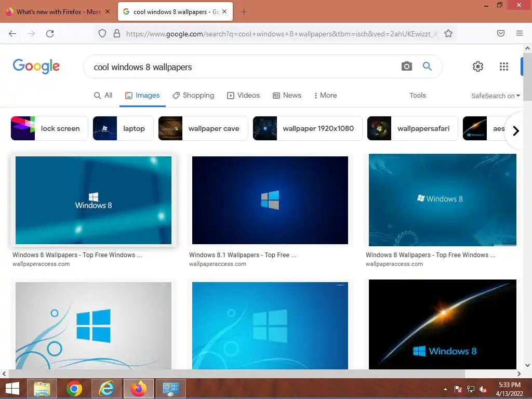The width and height of the screenshot is (532, 399).
Task: Show more filter chips arrow
Action: (x=516, y=130)
